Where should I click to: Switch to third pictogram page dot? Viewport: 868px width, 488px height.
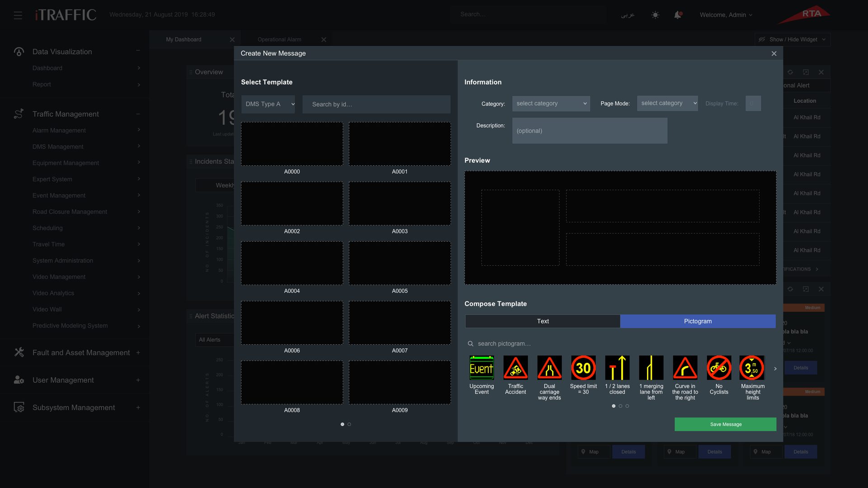(x=627, y=406)
